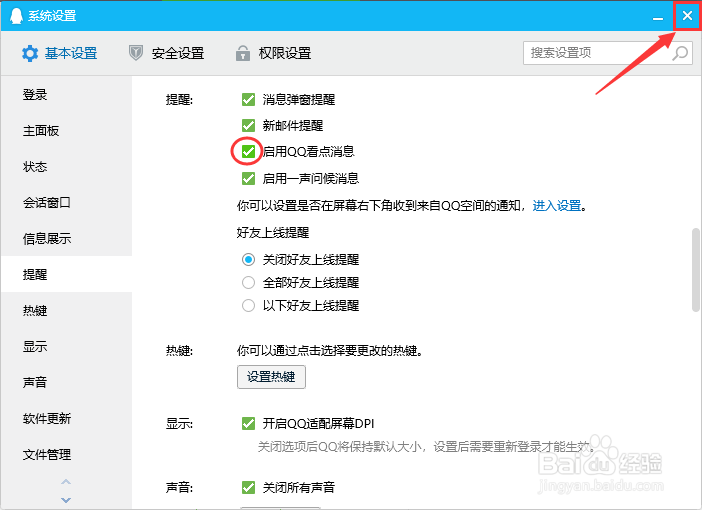Viewport: 702px width, 510px height.
Task: Toggle 开启QQ适配屏幕DPI checkbox
Action: coord(248,423)
